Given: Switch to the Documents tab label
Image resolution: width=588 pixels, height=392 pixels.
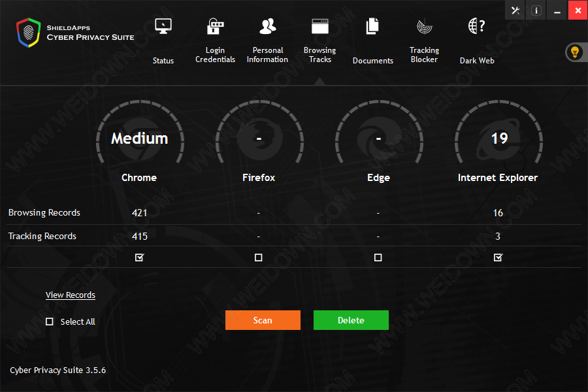Looking at the screenshot, I should (x=373, y=60).
